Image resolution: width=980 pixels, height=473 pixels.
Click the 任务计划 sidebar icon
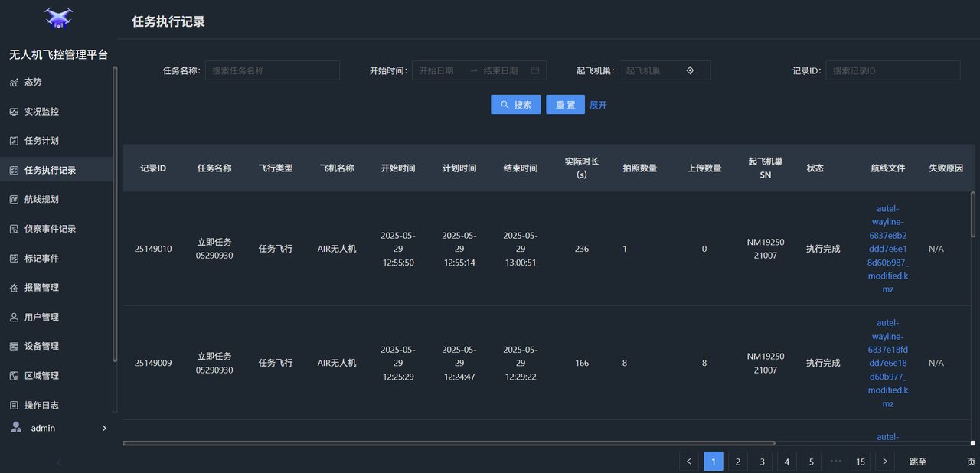point(14,141)
